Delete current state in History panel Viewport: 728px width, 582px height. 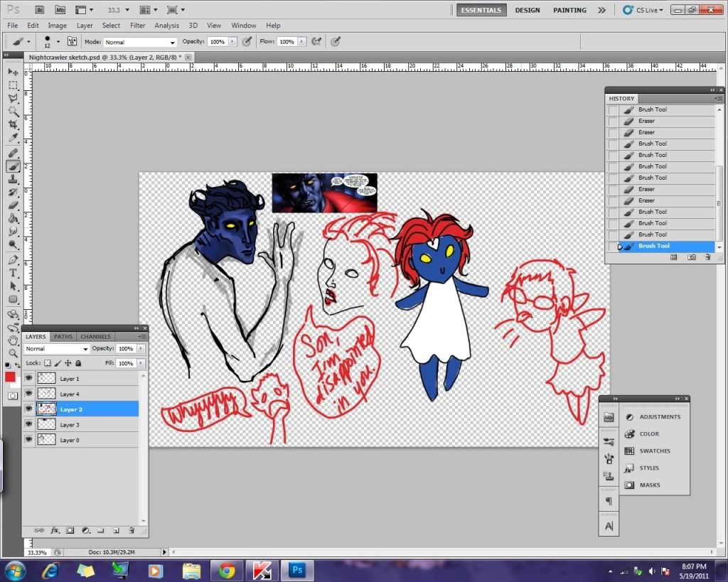pos(707,257)
